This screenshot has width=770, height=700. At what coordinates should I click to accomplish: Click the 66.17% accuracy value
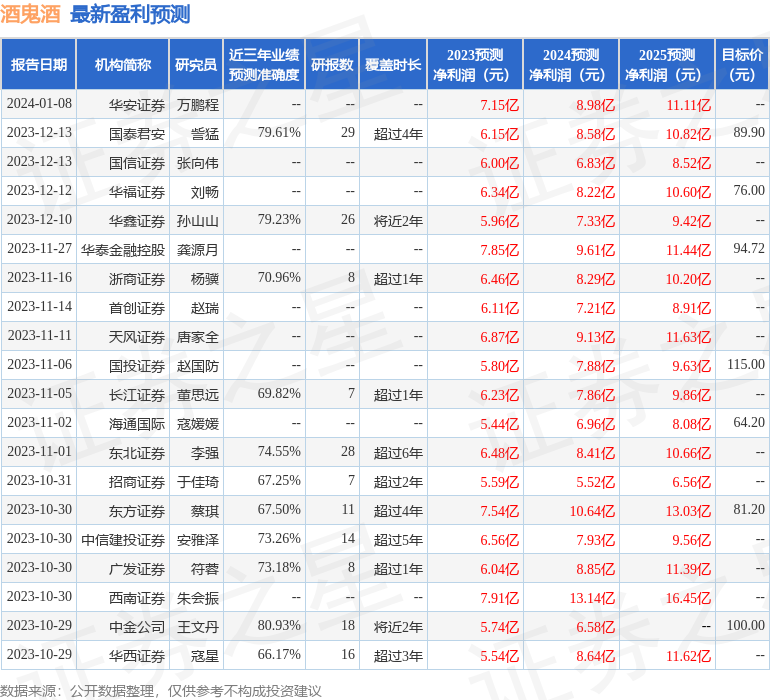pyautogui.click(x=279, y=654)
